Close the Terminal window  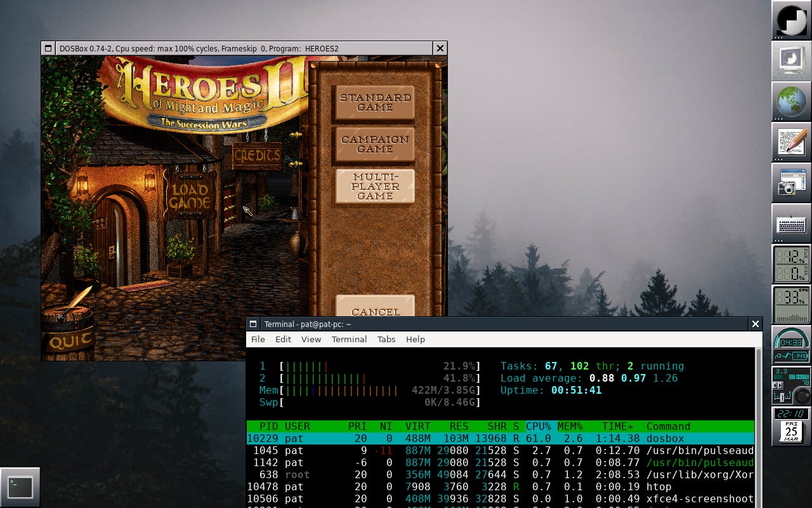(x=756, y=324)
